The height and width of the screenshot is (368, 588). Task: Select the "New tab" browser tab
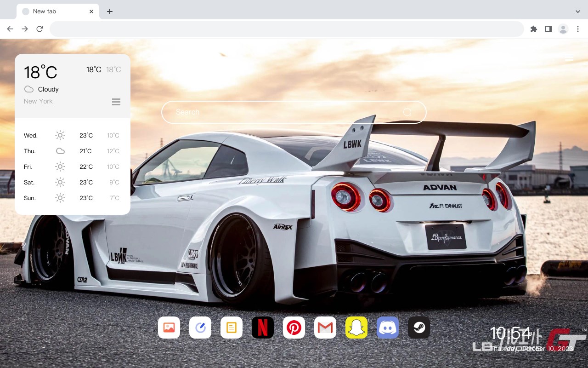(x=58, y=11)
